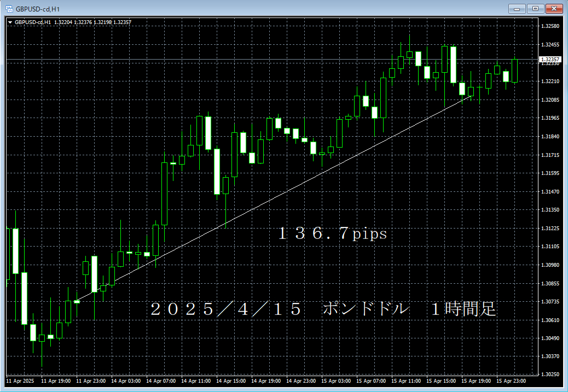Screen dimensions: 568x392
Task: Click time axis label 14 Apr 11:00
Action: point(196,381)
